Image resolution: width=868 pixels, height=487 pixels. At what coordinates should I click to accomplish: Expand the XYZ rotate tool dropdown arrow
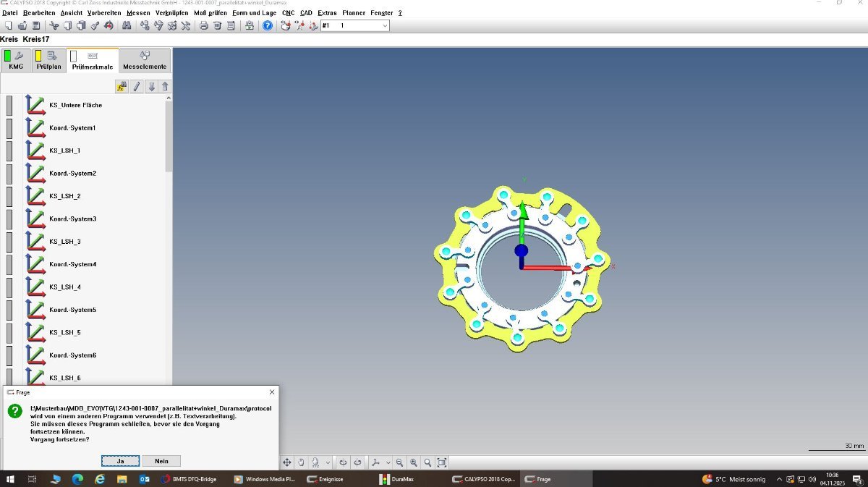[328, 462]
